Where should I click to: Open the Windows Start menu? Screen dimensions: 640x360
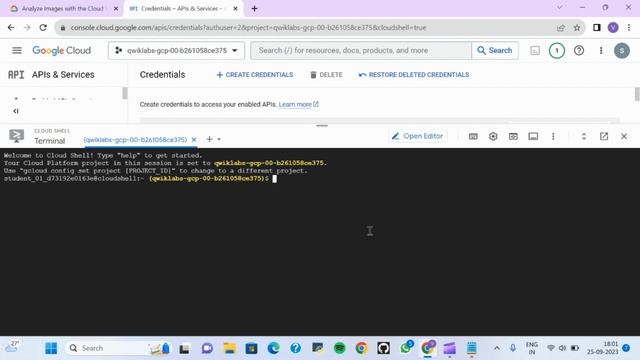pos(51,348)
